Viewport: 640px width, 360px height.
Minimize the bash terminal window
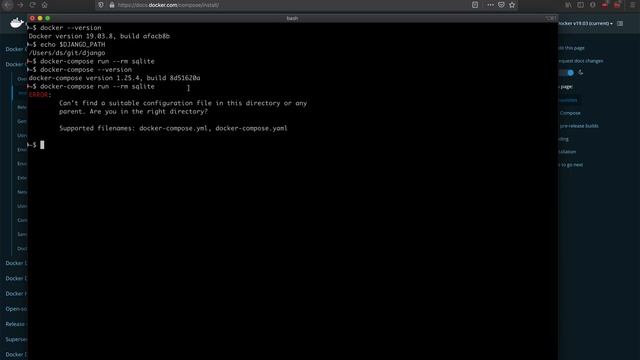point(40,18)
